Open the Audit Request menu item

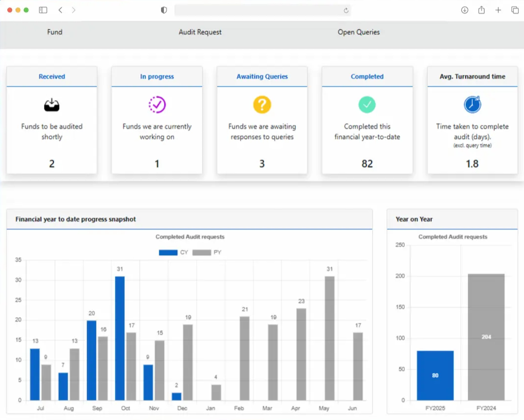pos(200,32)
